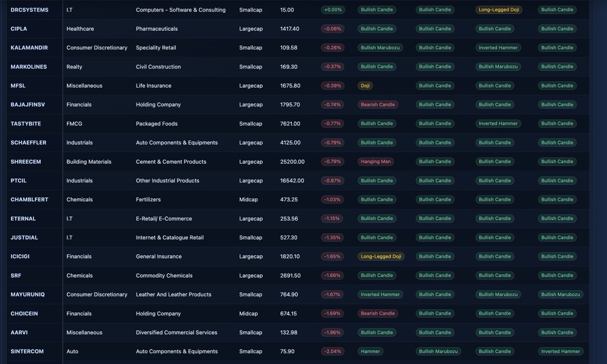This screenshot has height=364, width=607.
Task: Click the Fertilizers industry cell
Action: (149, 200)
